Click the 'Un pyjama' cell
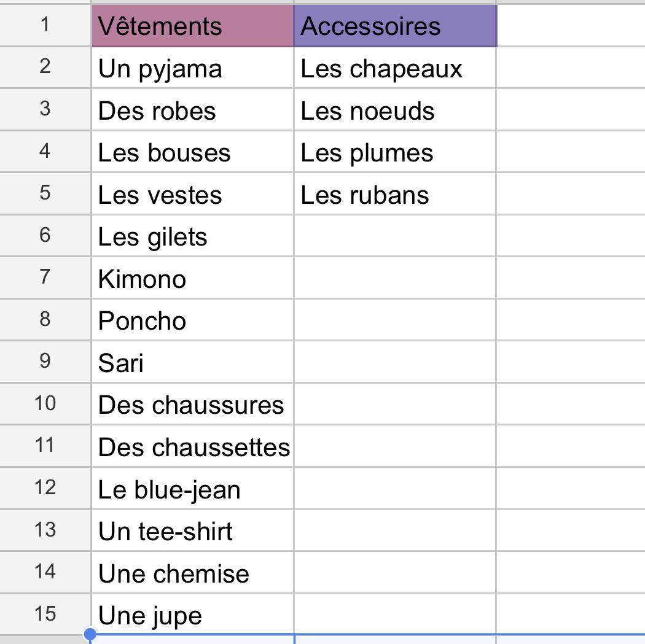Image resolution: width=645 pixels, height=644 pixels. tap(192, 68)
